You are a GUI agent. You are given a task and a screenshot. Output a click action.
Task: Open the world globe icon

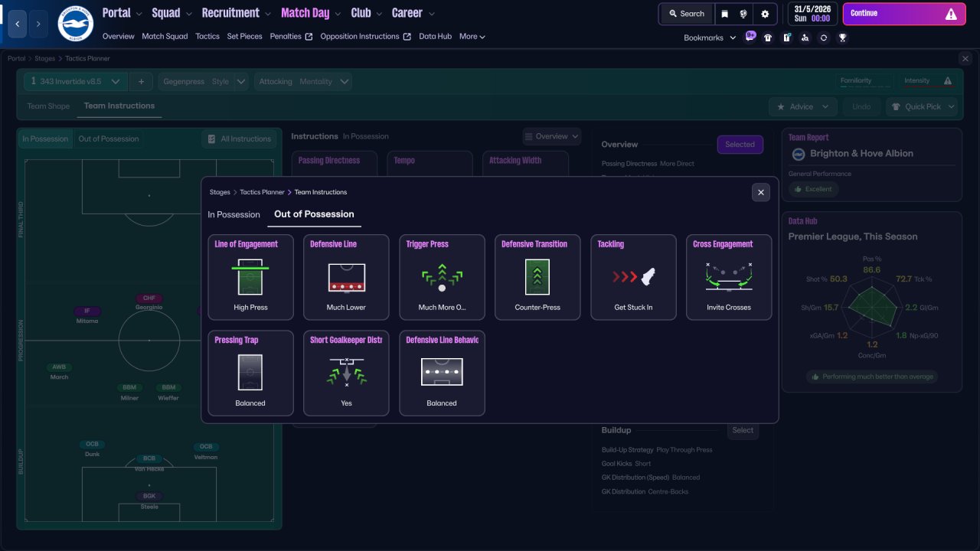pyautogui.click(x=744, y=14)
